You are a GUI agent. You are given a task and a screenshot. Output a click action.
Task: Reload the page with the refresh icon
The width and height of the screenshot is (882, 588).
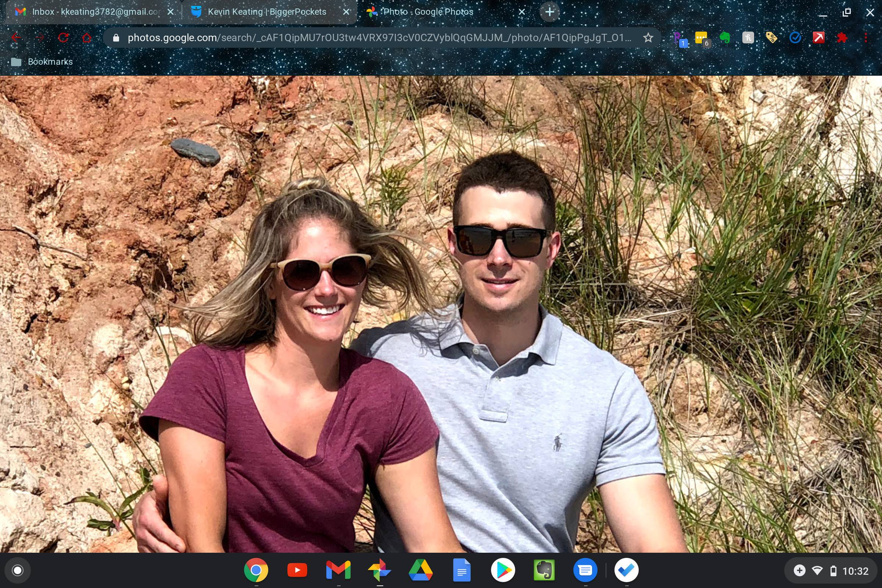click(x=63, y=37)
